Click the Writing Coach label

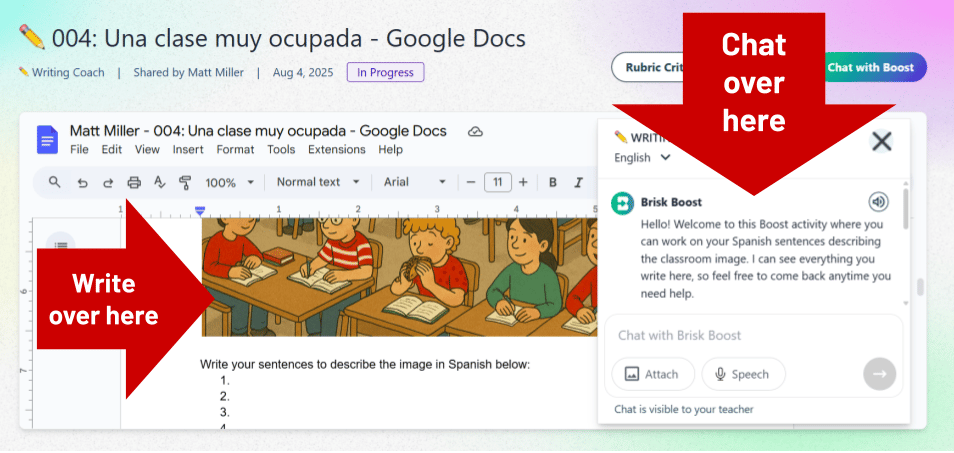[x=61, y=72]
